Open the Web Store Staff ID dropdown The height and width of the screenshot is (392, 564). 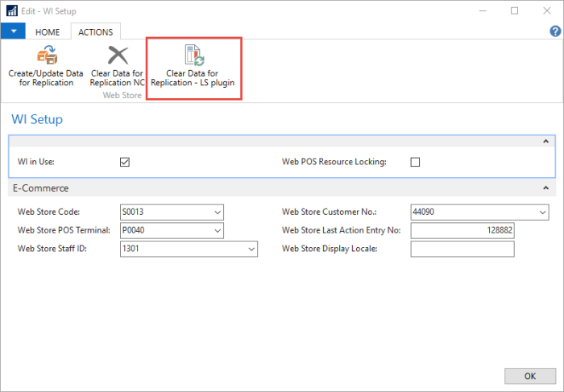(x=251, y=250)
